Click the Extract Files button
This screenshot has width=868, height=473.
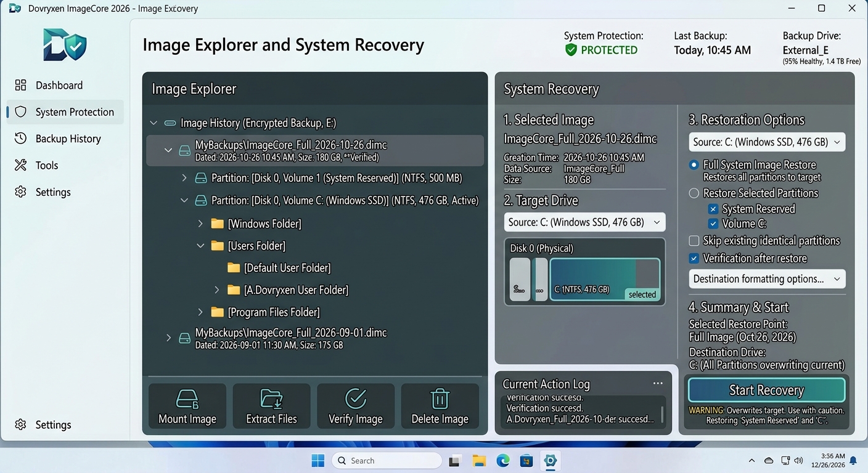tap(272, 406)
